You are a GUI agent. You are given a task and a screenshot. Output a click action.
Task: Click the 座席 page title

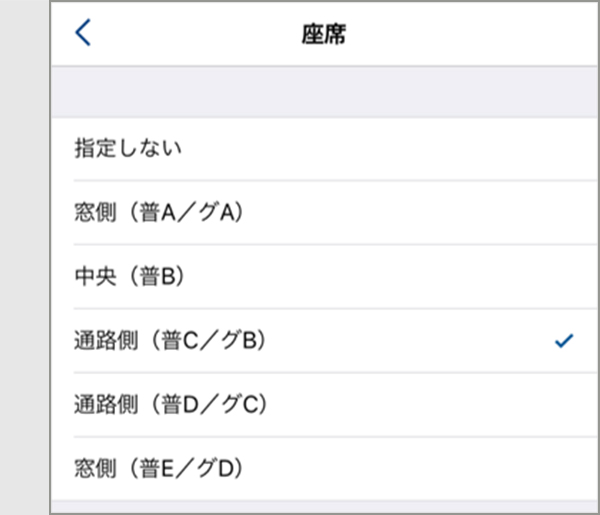324,34
